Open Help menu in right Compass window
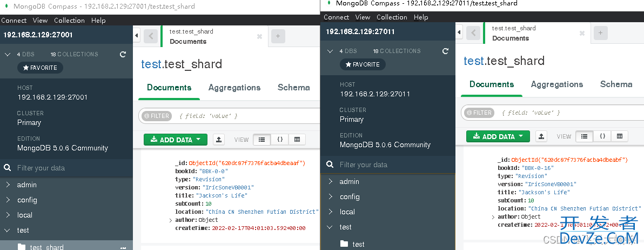Screen dimensions: 644x250 click(x=421, y=17)
